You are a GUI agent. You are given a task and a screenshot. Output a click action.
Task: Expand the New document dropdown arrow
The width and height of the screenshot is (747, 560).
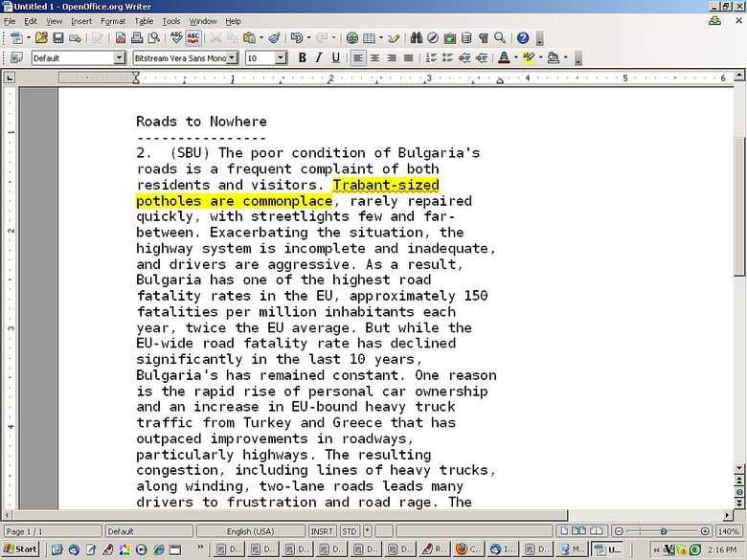(28, 38)
